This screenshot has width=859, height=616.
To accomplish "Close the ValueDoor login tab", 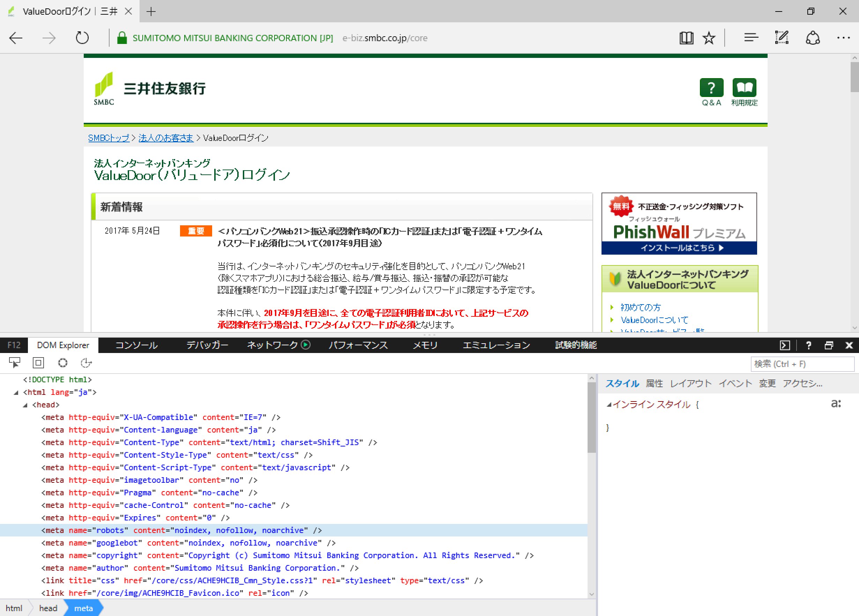I will point(128,12).
